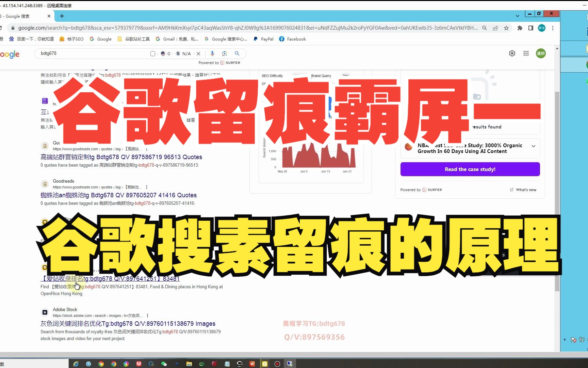Image resolution: width=588 pixels, height=368 pixels.
Task: Click the page vertical scrollbar thumb
Action: coord(557,191)
